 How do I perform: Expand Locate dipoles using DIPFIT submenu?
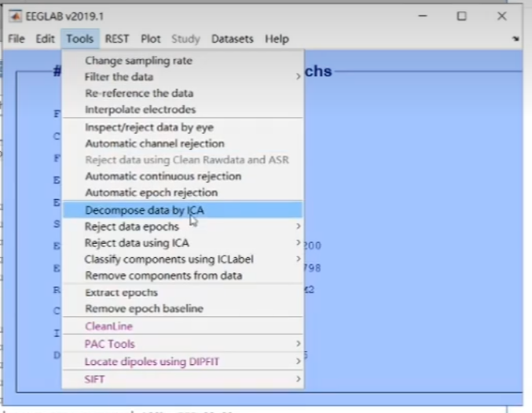point(298,361)
